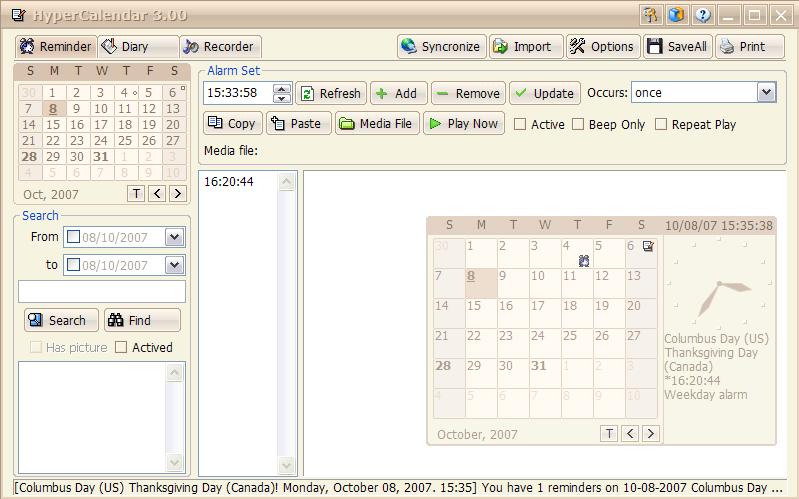Image resolution: width=799 pixels, height=499 pixels.
Task: Click SaveAll floppy disk button
Action: click(677, 46)
